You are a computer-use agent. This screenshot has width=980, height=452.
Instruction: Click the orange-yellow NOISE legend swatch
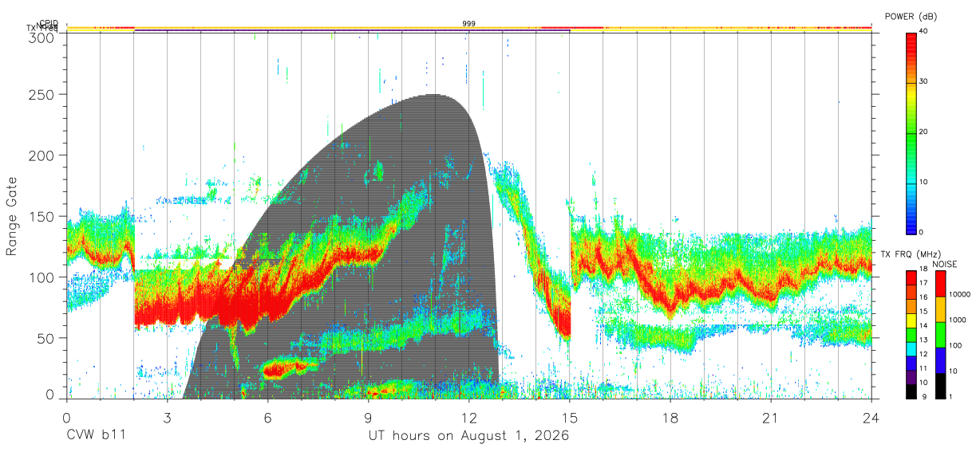[940, 309]
